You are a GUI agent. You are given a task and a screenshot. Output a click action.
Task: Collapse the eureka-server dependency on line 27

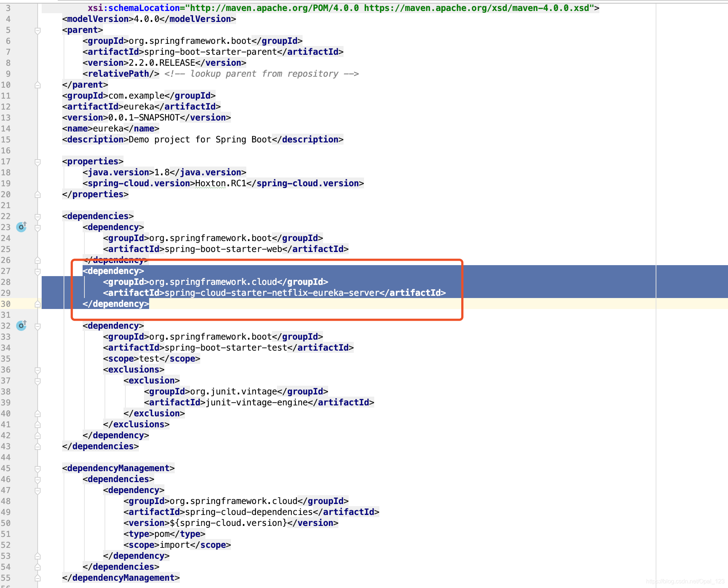click(37, 271)
